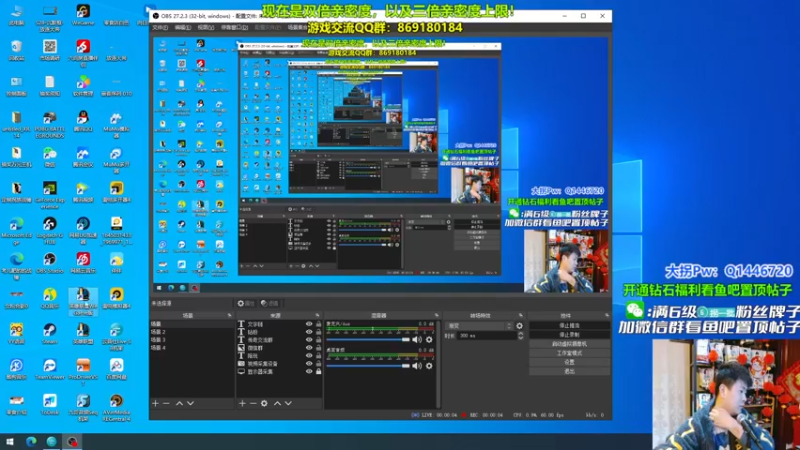Move the selected source down with the arrow
The image size is (800, 450).
click(288, 403)
